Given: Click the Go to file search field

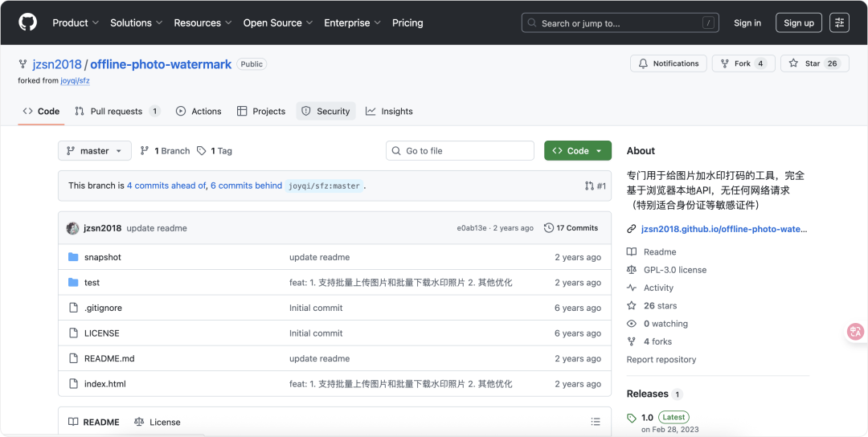Looking at the screenshot, I should click(x=460, y=150).
